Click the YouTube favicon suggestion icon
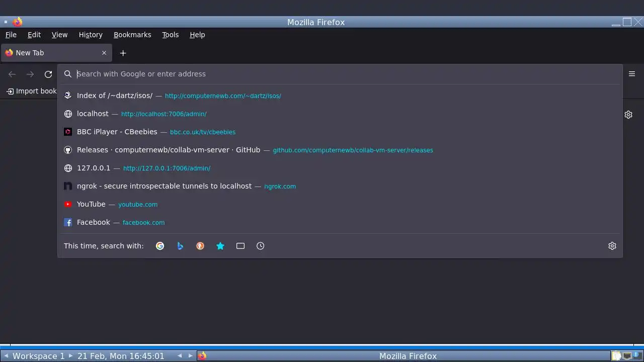 coord(68,204)
